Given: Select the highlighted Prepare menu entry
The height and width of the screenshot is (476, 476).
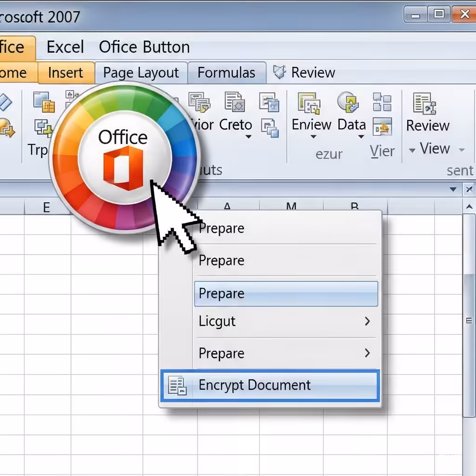Looking at the screenshot, I should (286, 294).
